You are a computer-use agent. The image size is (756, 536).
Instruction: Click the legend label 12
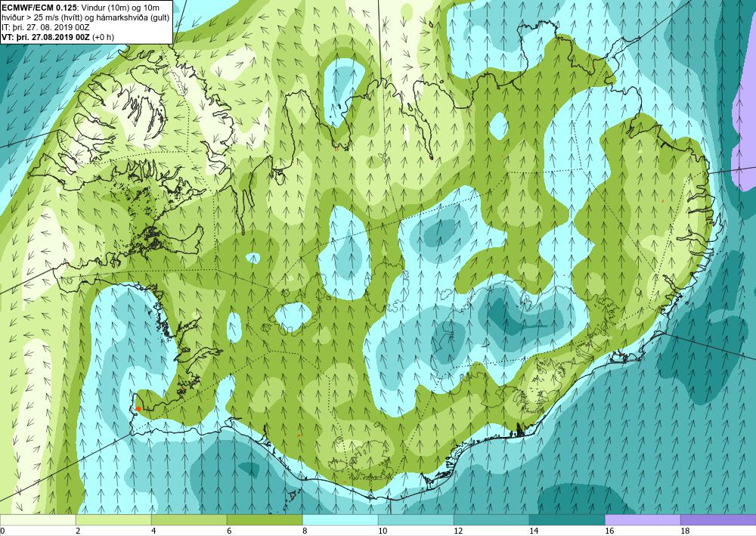pos(459,531)
